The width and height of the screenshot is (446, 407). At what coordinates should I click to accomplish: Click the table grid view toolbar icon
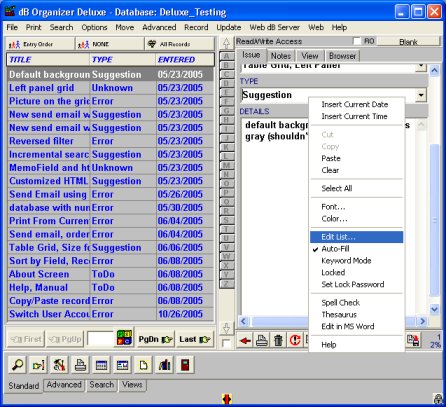point(101,365)
